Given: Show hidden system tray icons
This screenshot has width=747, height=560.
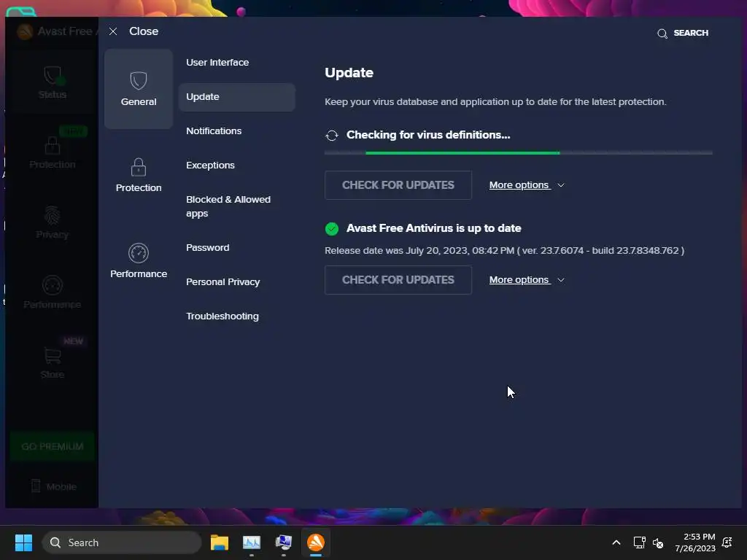Looking at the screenshot, I should [616, 542].
